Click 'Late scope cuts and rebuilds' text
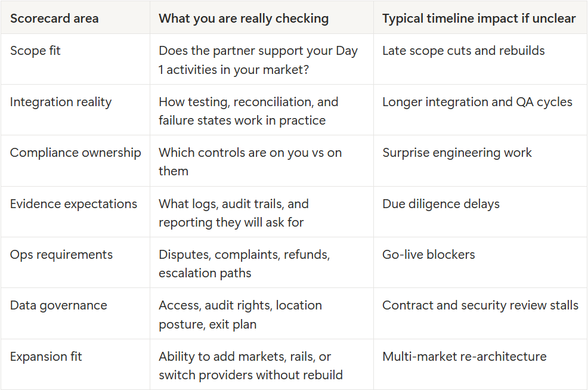Screen dimensions: 588x390 pos(463,51)
